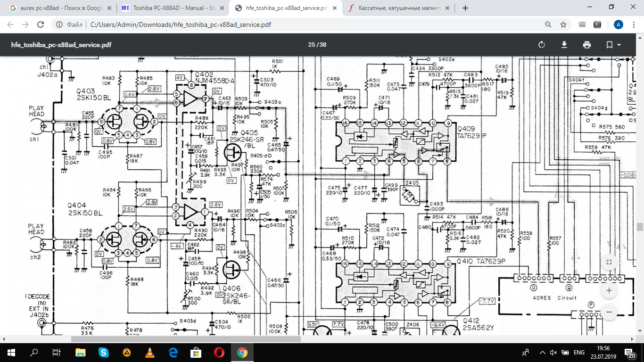Viewport: 644px width, 362px height.
Task: Fit the PDF page to window
Action: 609,262
